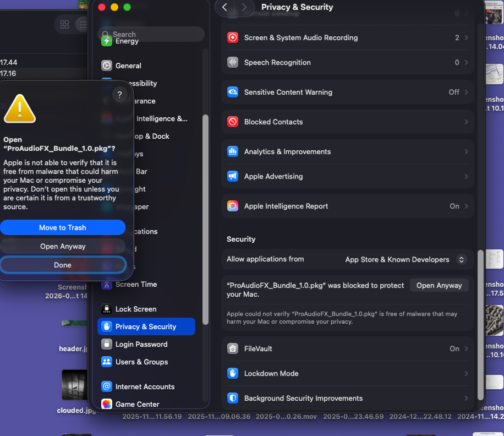Select Privacy & Security in the sidebar

tap(146, 326)
